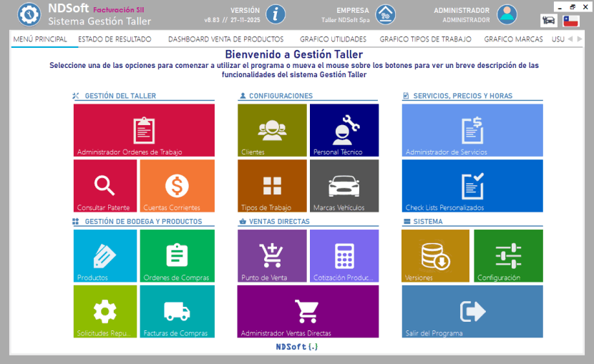Open the Grafico Utilidades tab

point(333,39)
